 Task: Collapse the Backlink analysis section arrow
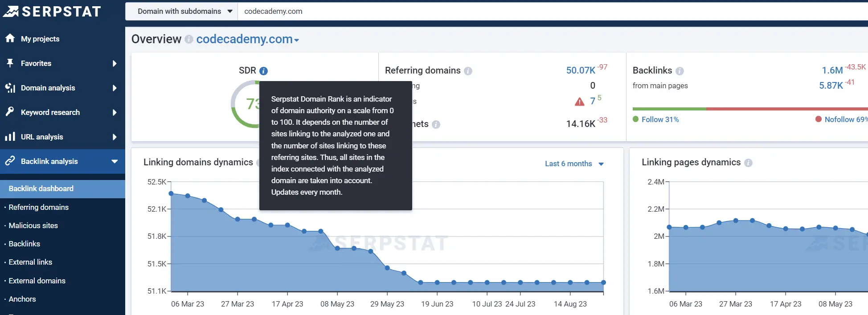[x=115, y=161]
